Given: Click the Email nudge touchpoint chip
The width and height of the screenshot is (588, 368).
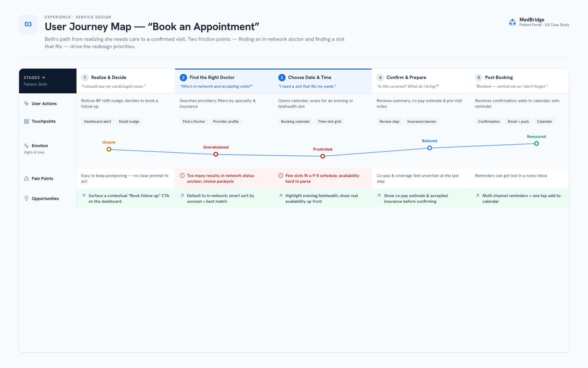Looking at the screenshot, I should click(x=129, y=121).
